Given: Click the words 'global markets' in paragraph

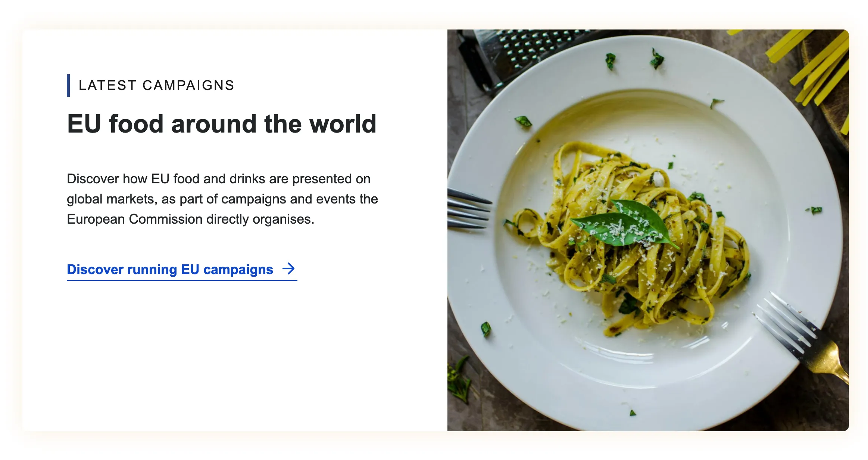Looking at the screenshot, I should [110, 199].
